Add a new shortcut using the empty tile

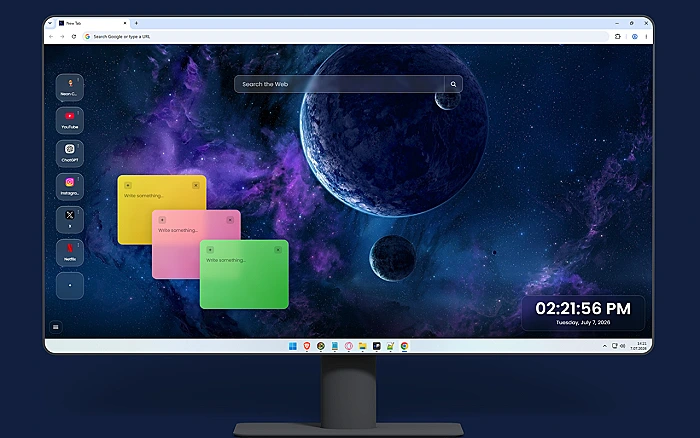[x=70, y=285]
